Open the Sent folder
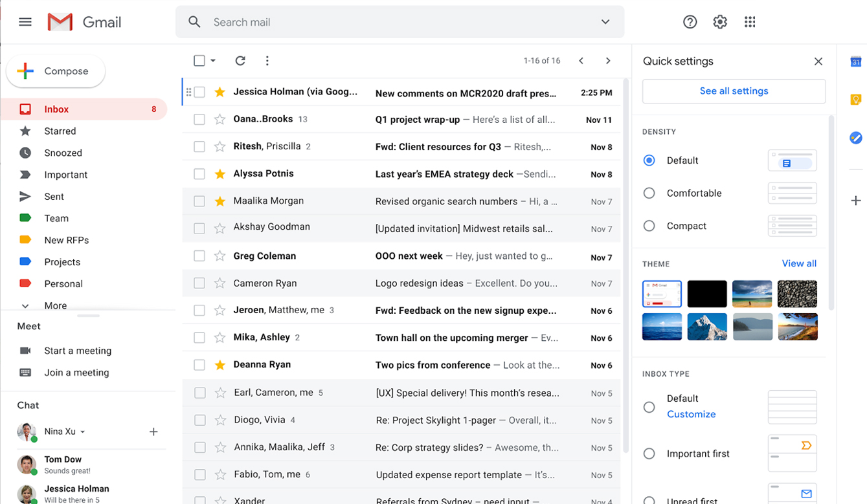The image size is (867, 504). (x=54, y=197)
